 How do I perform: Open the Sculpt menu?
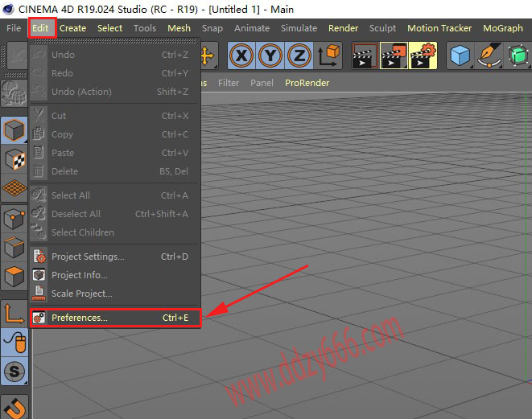click(382, 28)
